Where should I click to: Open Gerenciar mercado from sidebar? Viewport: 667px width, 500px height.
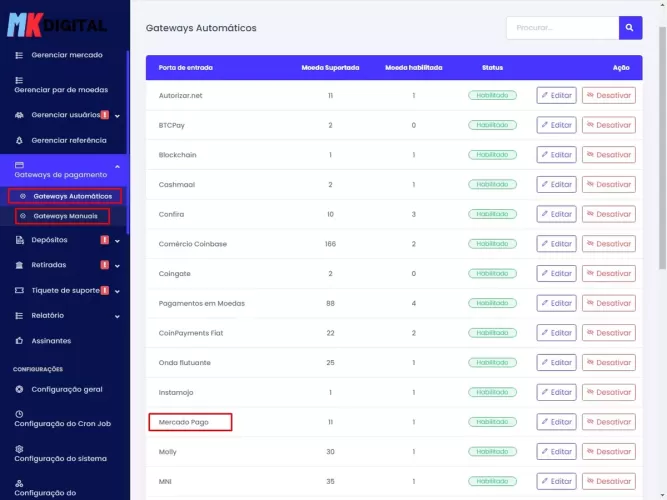pyautogui.click(x=66, y=55)
